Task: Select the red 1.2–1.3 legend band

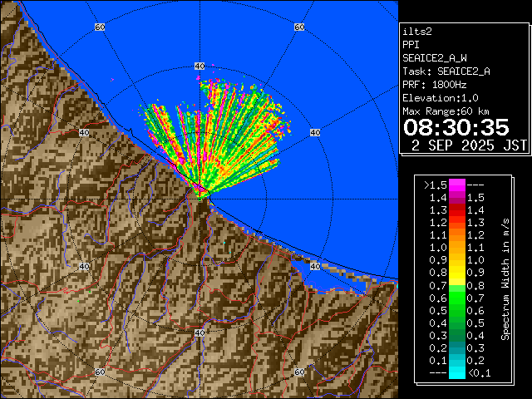Action: click(x=456, y=222)
